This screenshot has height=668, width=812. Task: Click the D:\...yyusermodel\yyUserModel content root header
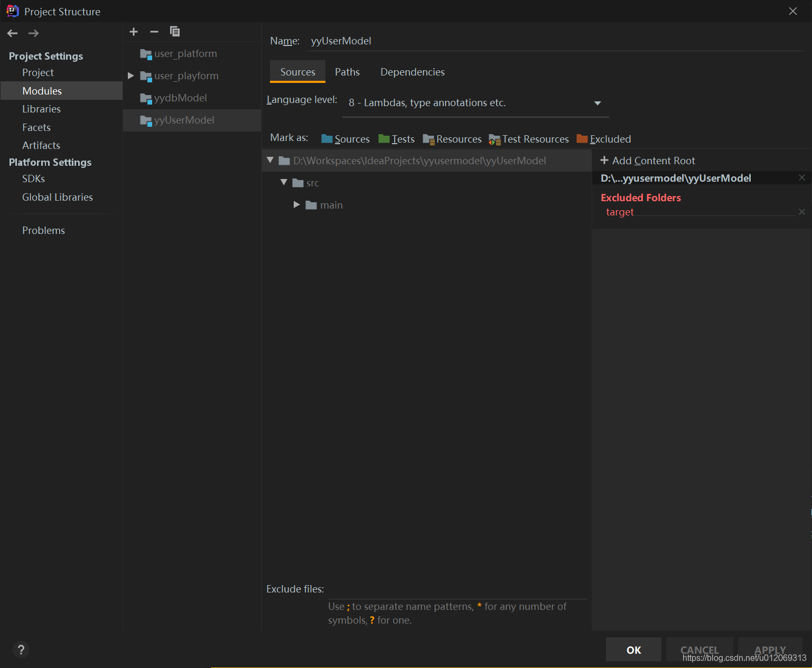[676, 178]
